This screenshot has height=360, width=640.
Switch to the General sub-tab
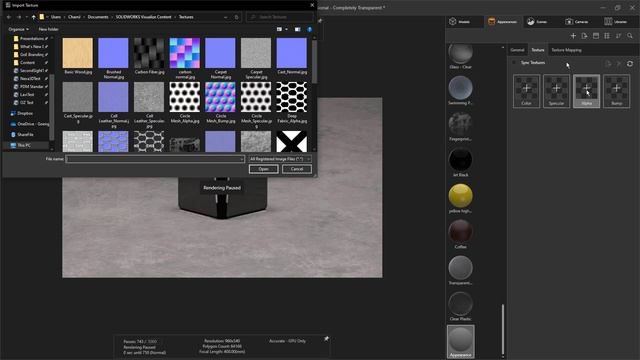pyautogui.click(x=517, y=50)
